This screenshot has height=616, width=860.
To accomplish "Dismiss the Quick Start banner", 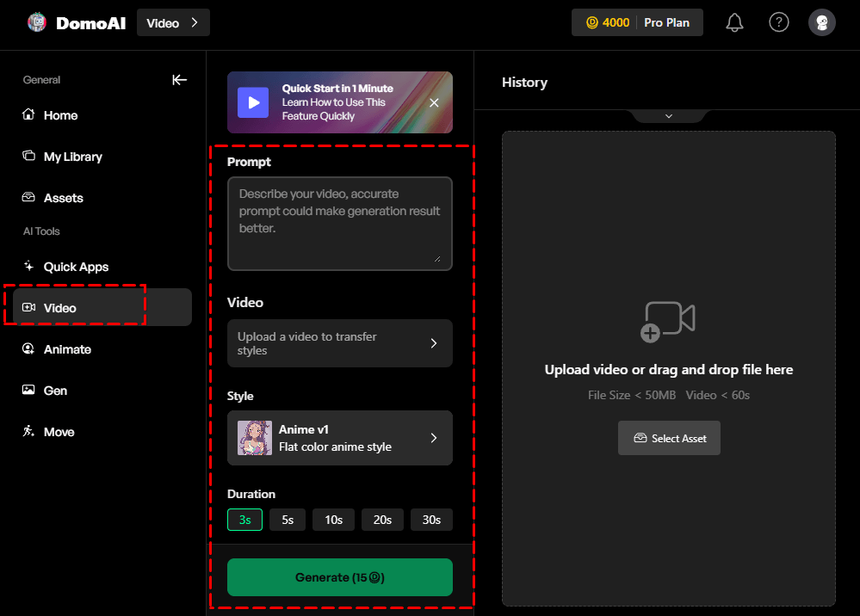I will point(434,102).
